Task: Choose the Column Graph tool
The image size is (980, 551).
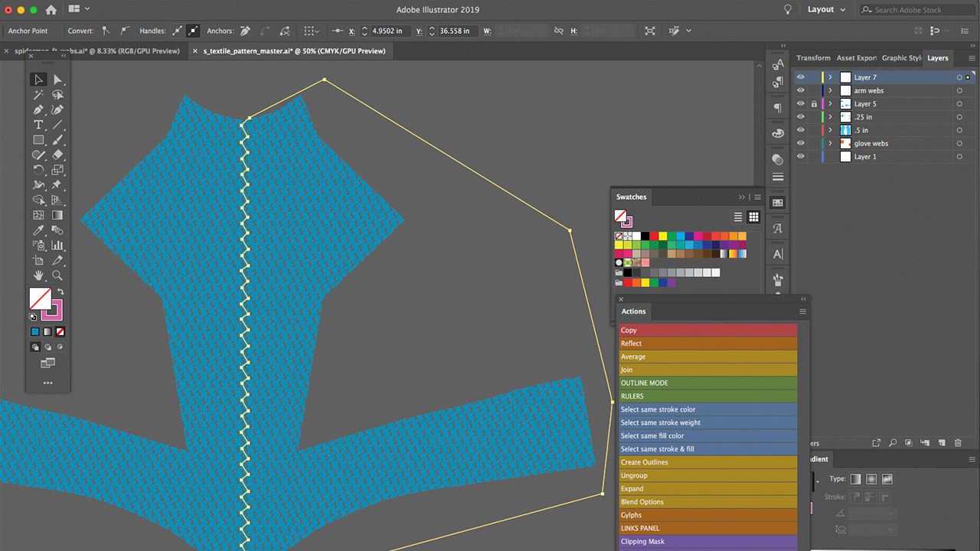Action: click(57, 246)
